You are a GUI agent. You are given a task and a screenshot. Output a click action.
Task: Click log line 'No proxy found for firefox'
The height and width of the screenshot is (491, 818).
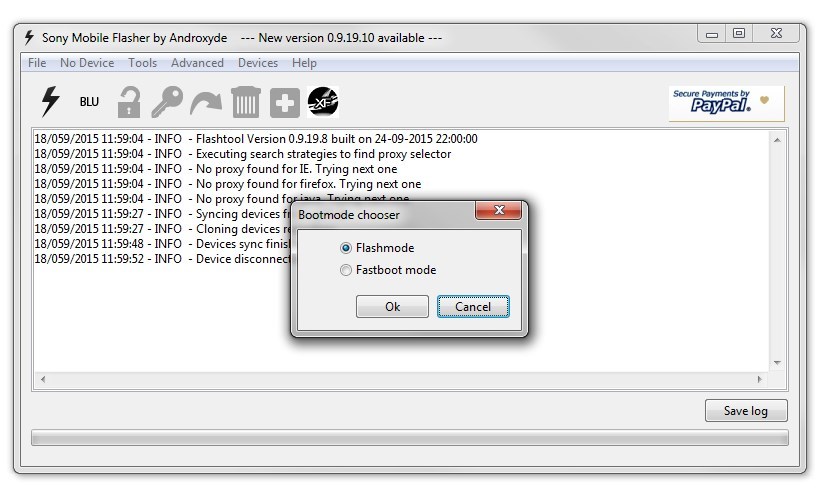point(227,184)
